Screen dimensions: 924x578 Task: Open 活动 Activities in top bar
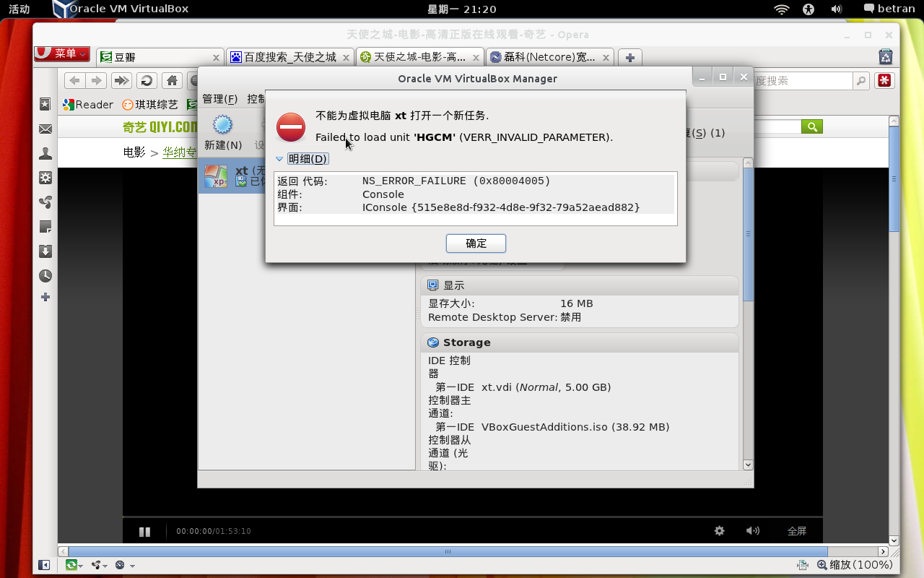click(19, 9)
